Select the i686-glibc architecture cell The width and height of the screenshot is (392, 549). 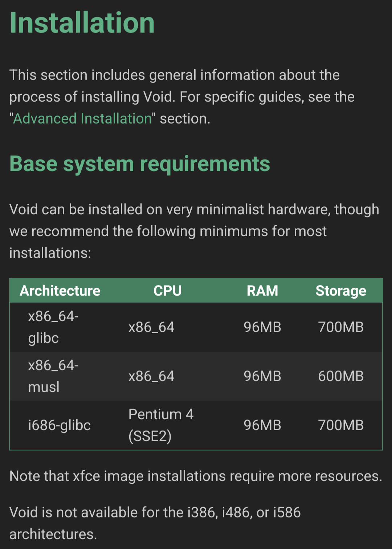click(x=60, y=425)
